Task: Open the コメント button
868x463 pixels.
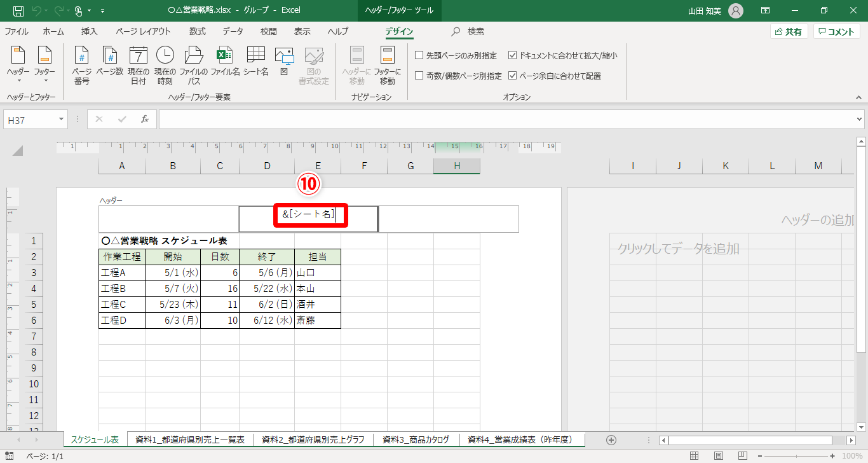Action: point(837,32)
